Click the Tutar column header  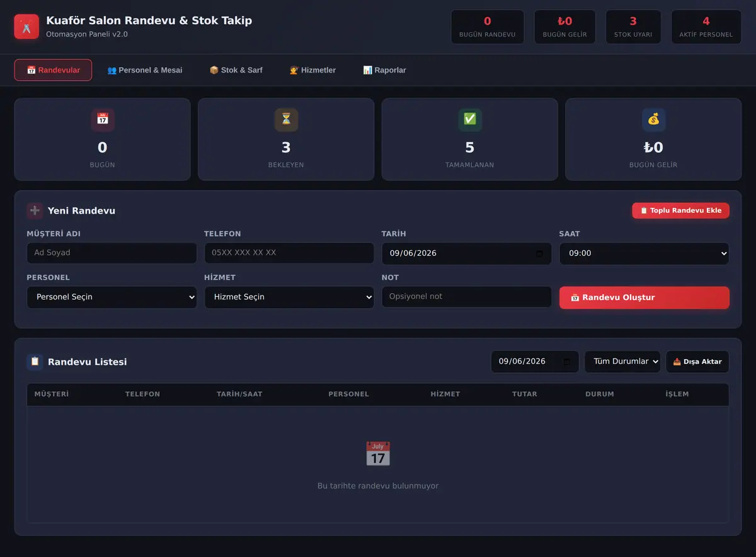[x=525, y=394]
